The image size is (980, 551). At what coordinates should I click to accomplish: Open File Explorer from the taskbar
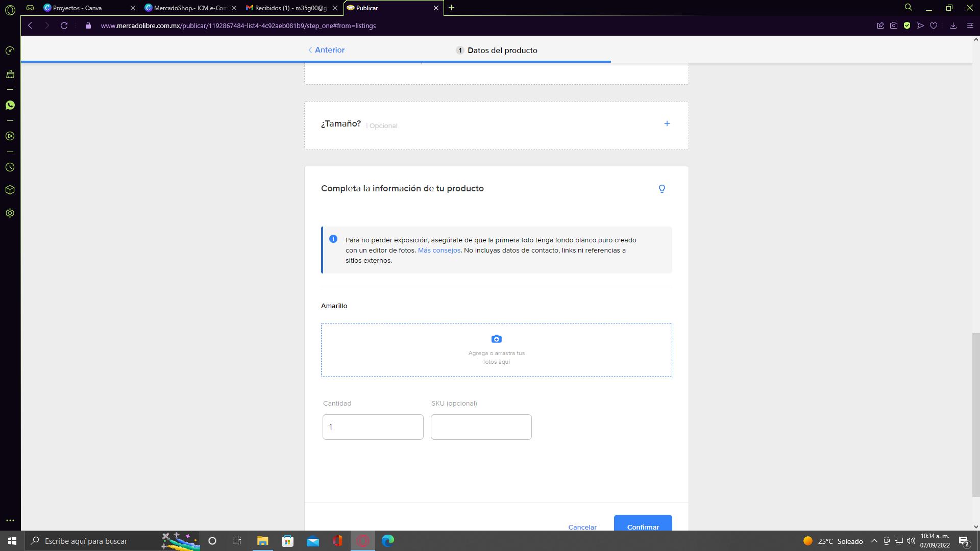coord(262,541)
